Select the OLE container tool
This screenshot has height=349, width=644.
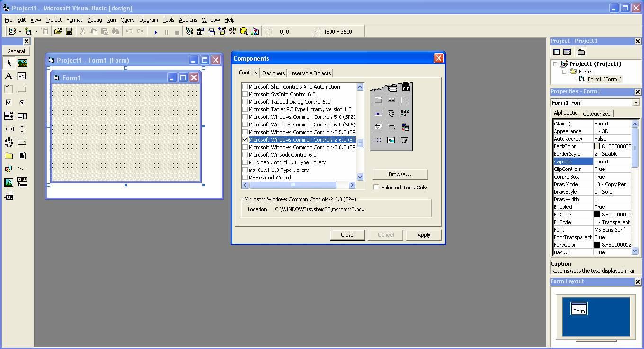(x=9, y=196)
